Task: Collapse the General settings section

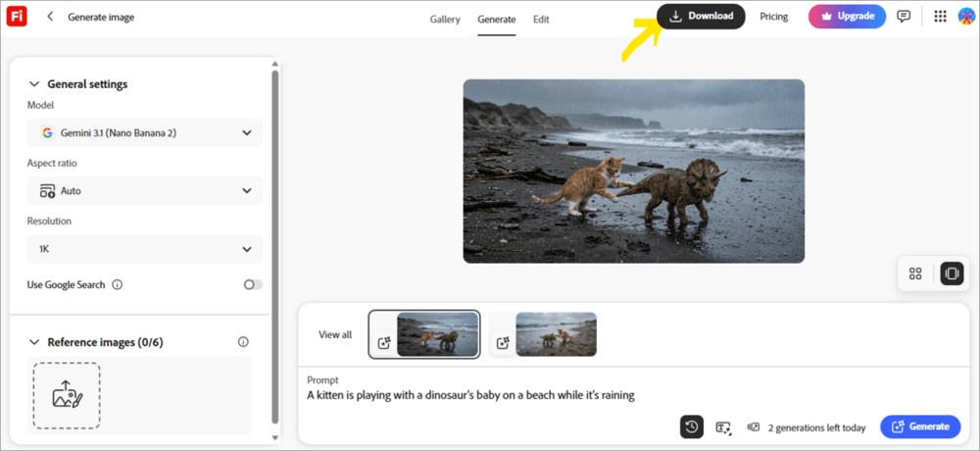Action: (33, 83)
